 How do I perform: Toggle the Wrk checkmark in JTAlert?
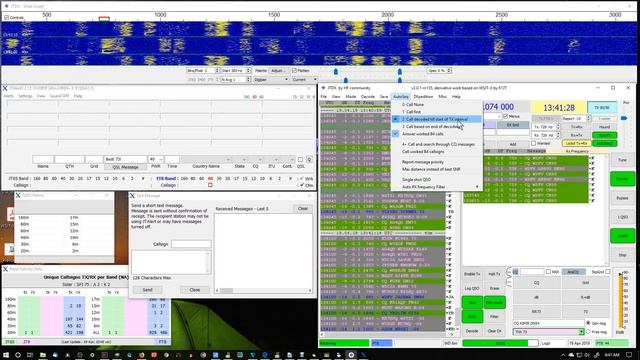302,178
